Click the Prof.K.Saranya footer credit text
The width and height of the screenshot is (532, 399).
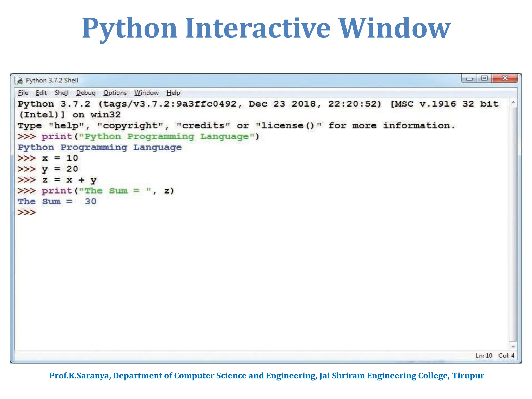(x=267, y=376)
